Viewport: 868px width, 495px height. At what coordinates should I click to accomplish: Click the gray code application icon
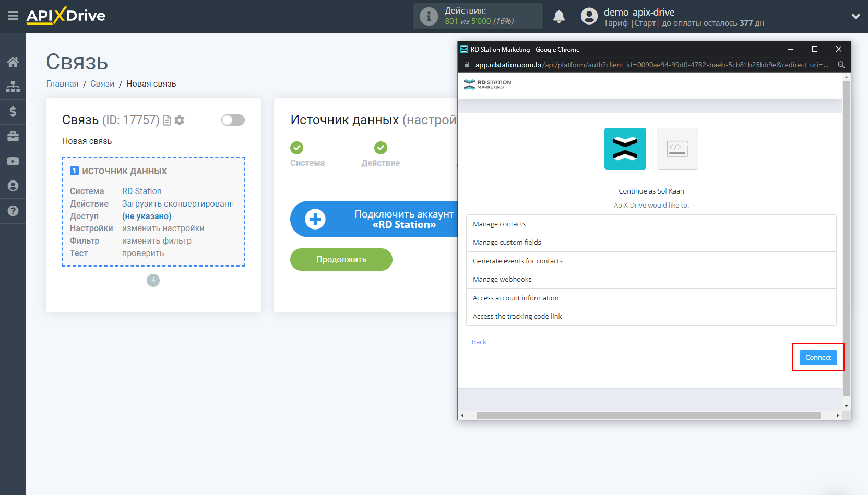[677, 149]
